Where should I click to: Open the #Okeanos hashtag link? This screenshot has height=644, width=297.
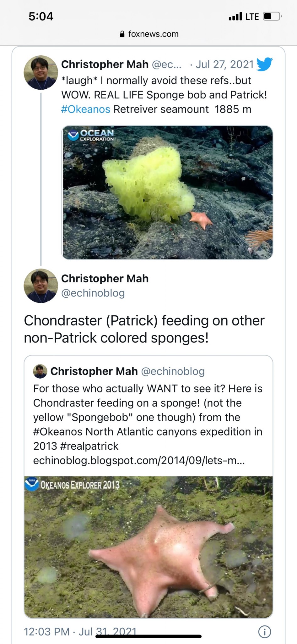click(86, 109)
